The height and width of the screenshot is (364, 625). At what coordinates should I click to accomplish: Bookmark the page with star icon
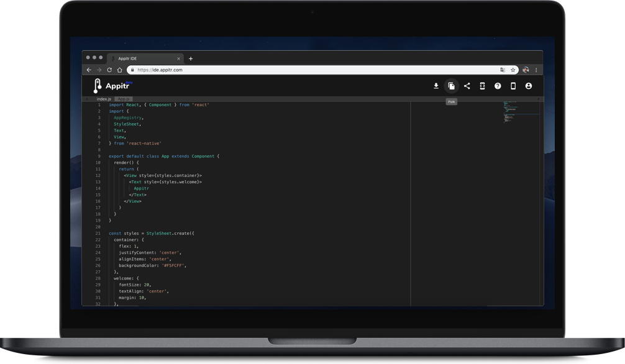513,70
